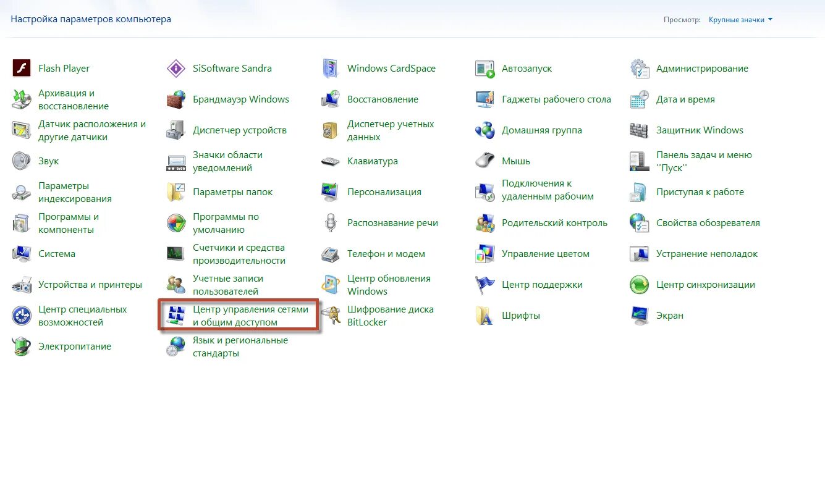Click the Брандмауэр Windows icon
Viewport: 825px width, 504px height.
pyautogui.click(x=176, y=99)
